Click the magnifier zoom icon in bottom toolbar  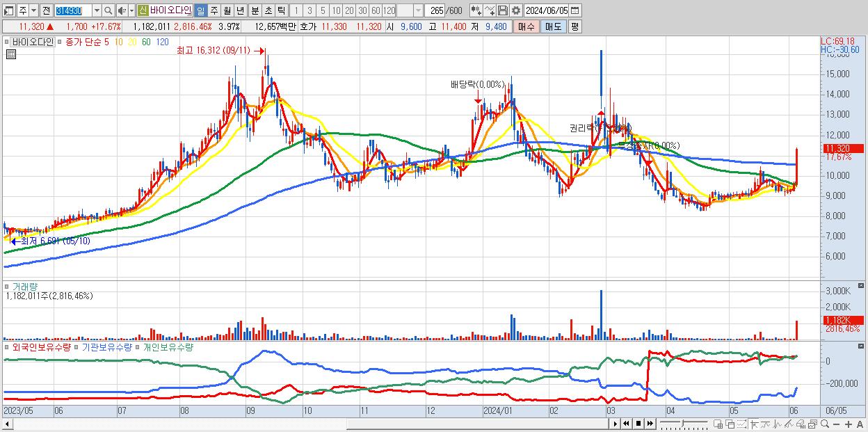click(825, 424)
